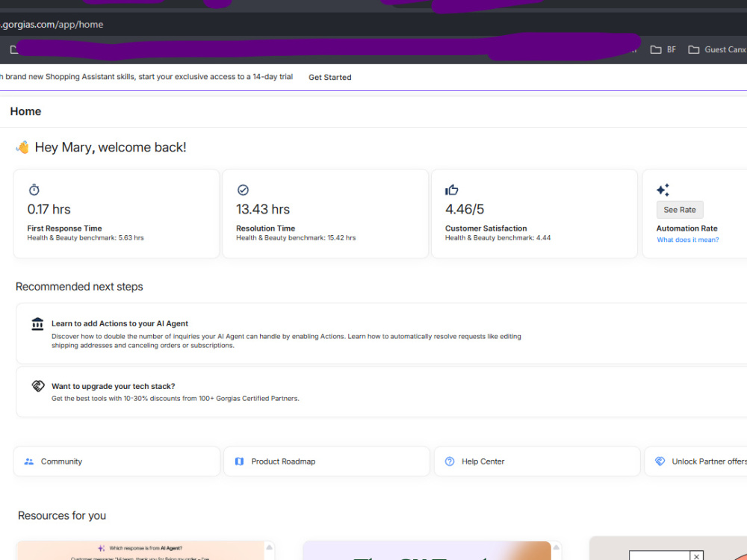The image size is (747, 560).
Task: Click the scroll arrow on first resource card
Action: tap(269, 547)
